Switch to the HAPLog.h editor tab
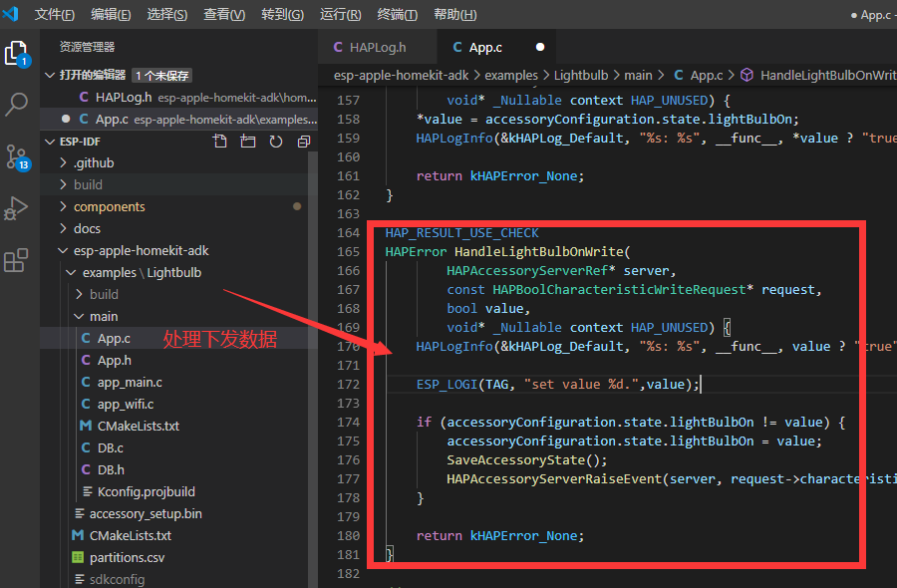 (x=378, y=47)
